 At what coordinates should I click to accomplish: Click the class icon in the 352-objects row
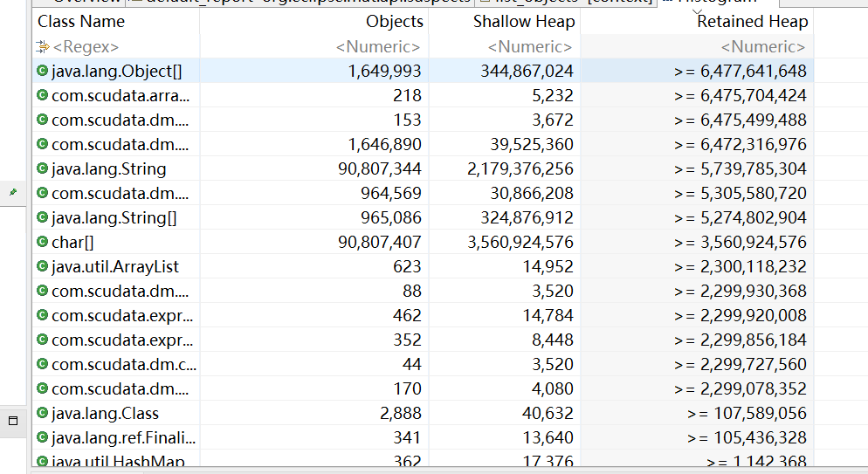pyautogui.click(x=42, y=340)
